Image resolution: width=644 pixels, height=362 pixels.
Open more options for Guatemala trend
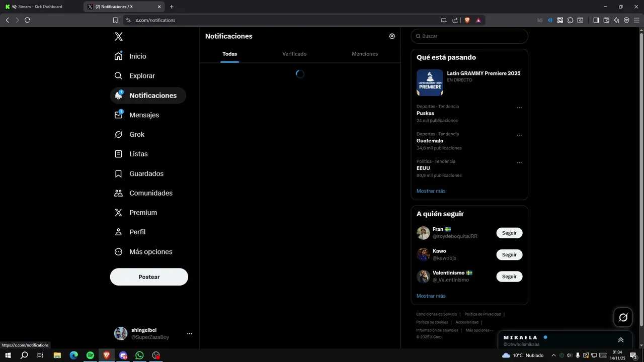coord(519,135)
